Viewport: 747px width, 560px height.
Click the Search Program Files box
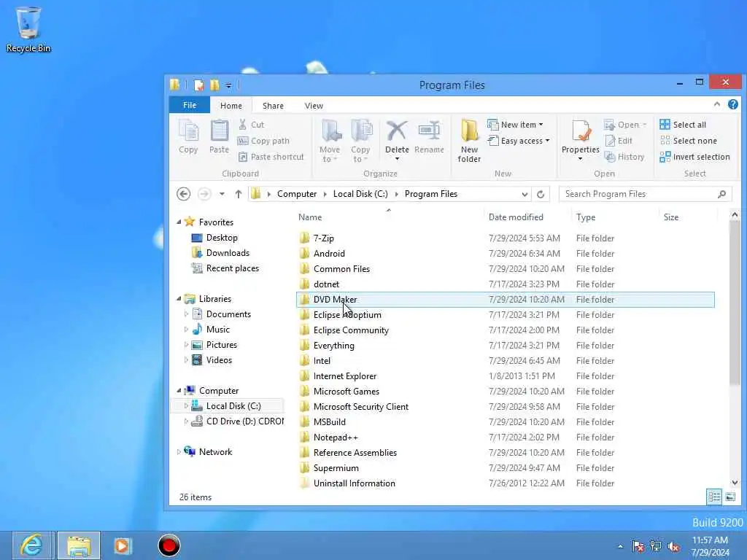(646, 194)
